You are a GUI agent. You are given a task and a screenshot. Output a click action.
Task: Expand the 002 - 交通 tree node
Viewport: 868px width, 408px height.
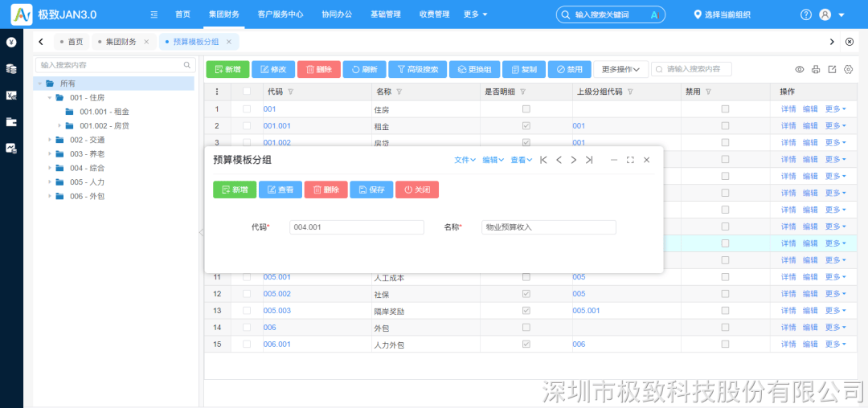49,140
